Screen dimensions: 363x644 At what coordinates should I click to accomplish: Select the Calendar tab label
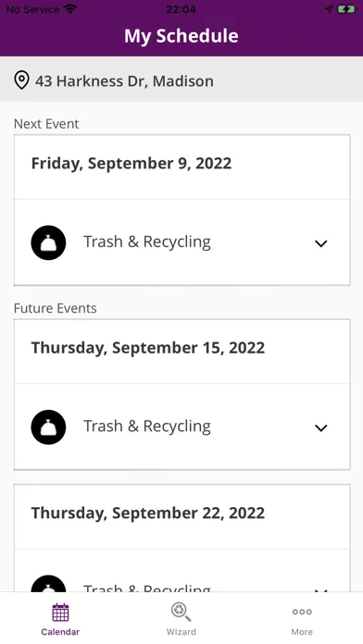[60, 632]
